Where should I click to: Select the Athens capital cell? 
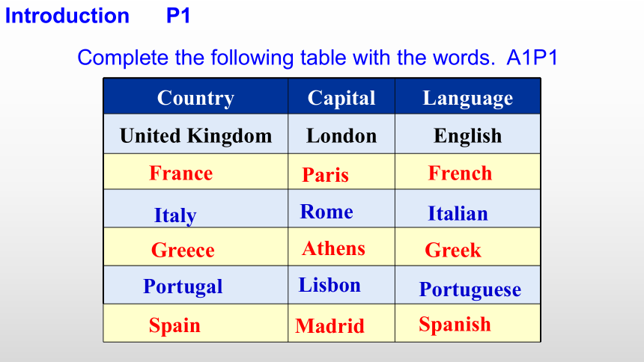[x=341, y=247]
